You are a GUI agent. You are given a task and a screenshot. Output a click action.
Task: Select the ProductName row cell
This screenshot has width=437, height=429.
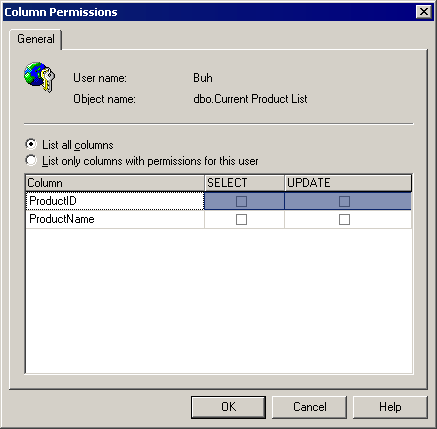pyautogui.click(x=115, y=219)
